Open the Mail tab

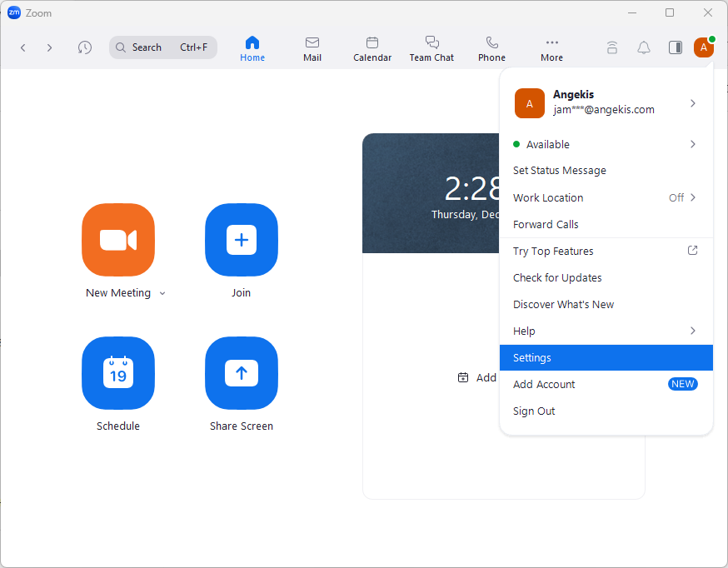312,48
